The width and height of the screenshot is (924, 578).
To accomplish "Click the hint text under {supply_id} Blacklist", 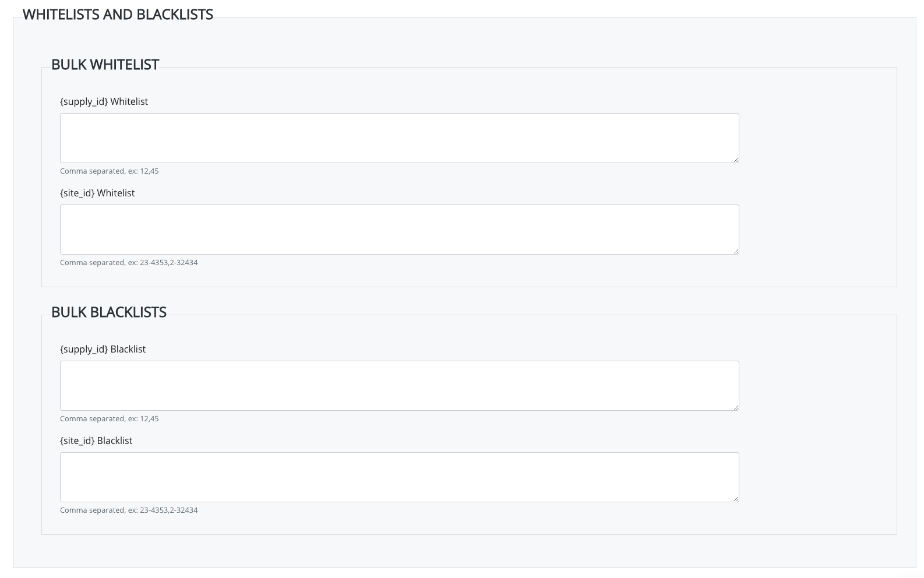I will pyautogui.click(x=109, y=419).
